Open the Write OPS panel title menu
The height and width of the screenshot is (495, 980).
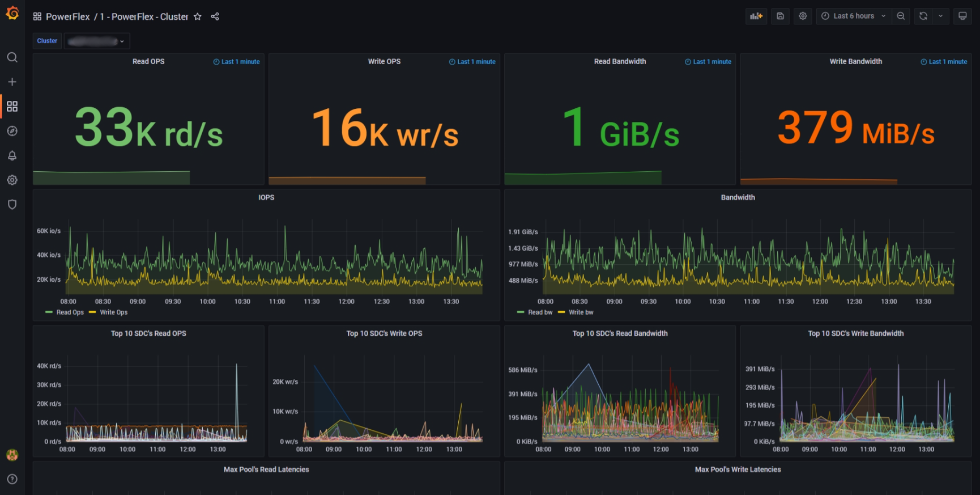coord(384,61)
